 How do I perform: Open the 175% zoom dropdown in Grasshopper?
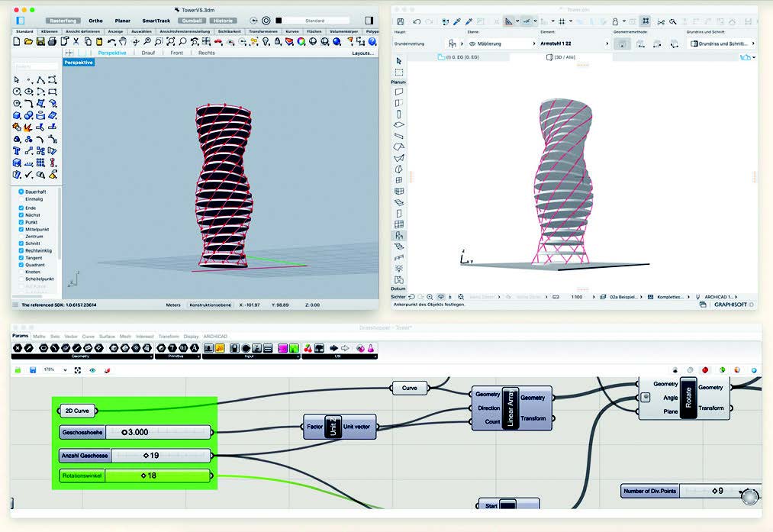pos(65,370)
